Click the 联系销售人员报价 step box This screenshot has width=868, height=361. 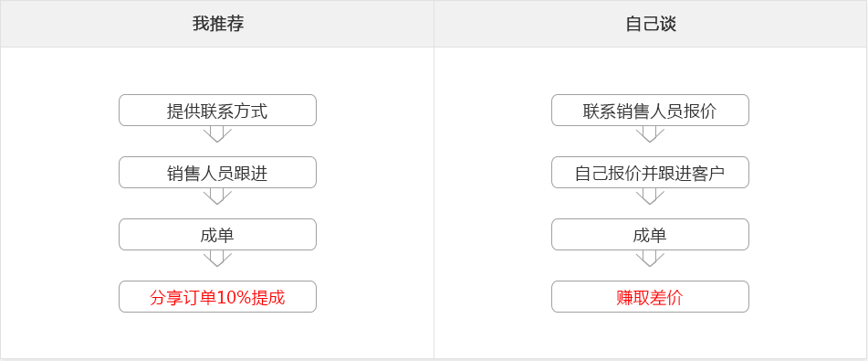[x=650, y=111]
